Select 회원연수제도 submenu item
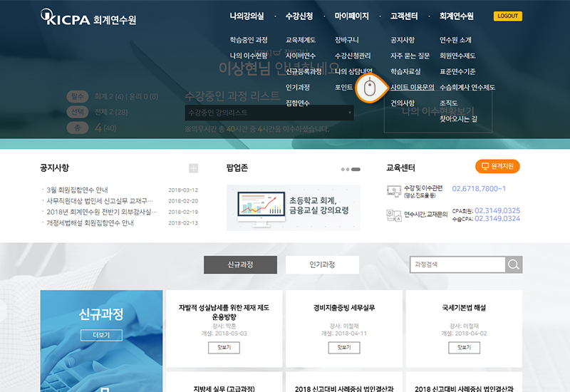570x392 pixels. click(457, 56)
